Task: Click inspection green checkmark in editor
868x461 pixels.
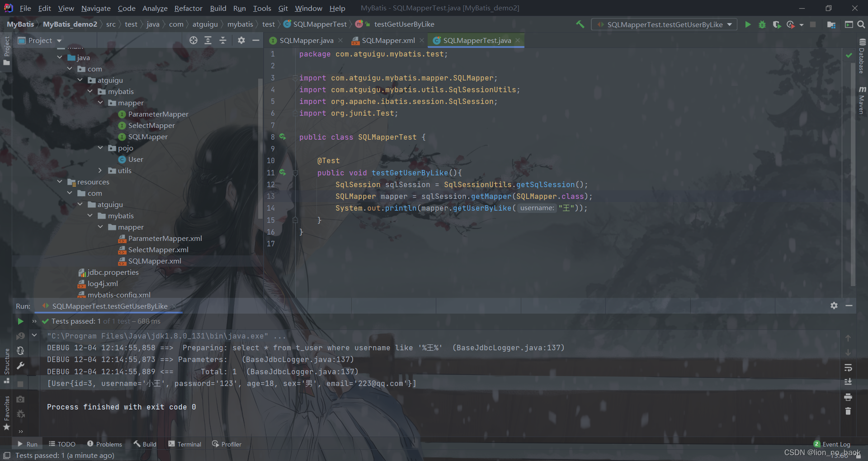Action: coord(849,55)
